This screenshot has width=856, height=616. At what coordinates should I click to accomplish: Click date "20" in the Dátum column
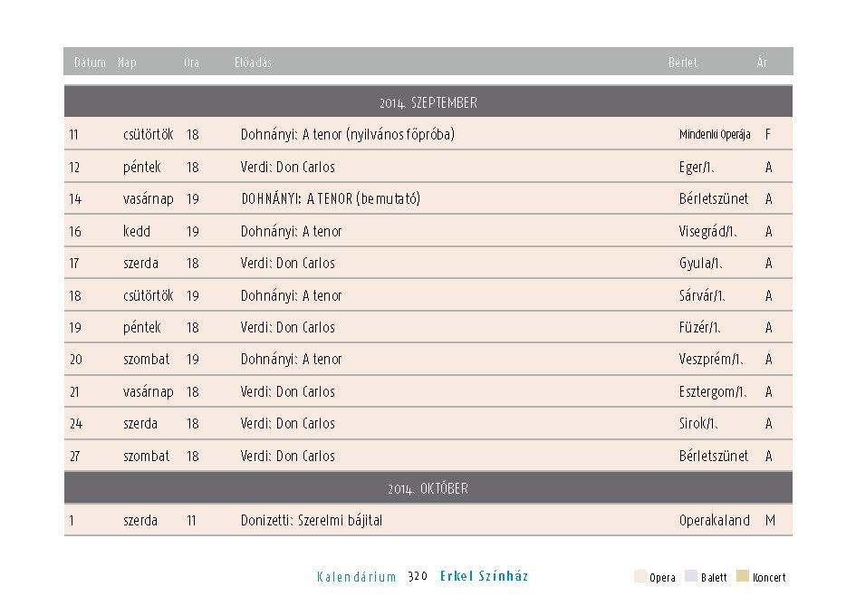click(x=76, y=360)
